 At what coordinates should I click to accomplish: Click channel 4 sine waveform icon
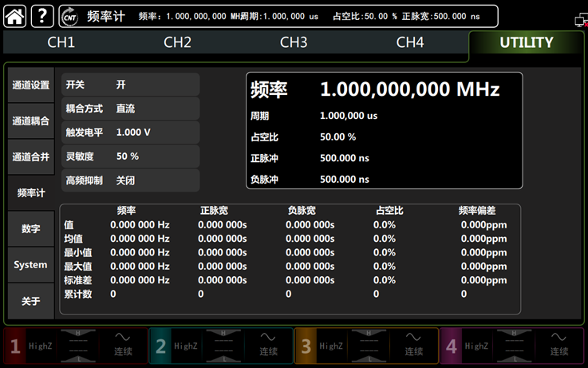click(x=558, y=338)
